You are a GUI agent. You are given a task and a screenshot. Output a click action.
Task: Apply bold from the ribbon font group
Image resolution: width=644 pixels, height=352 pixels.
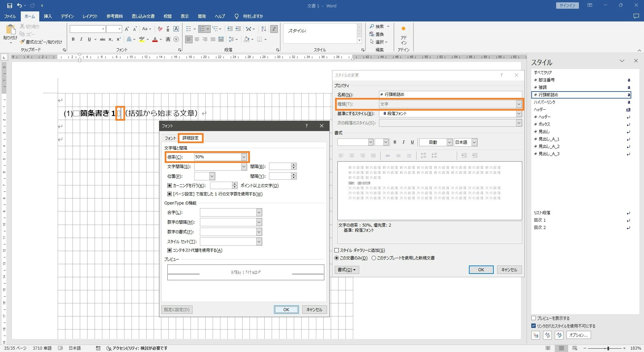click(73, 39)
